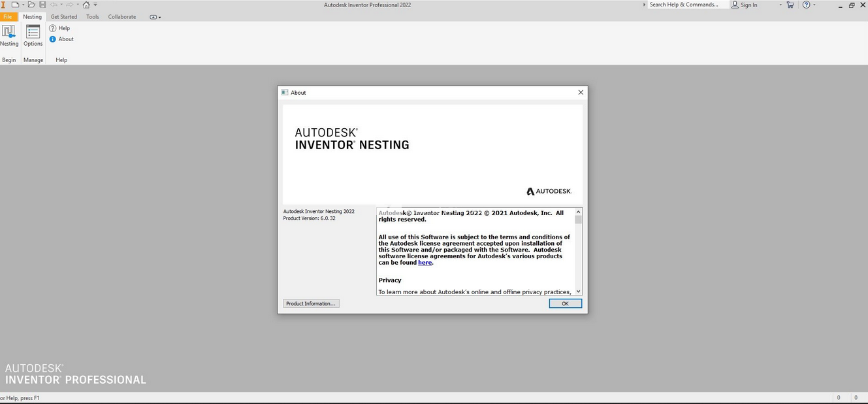This screenshot has height=404, width=868.
Task: Switch to the Get Started tab
Action: click(x=64, y=17)
